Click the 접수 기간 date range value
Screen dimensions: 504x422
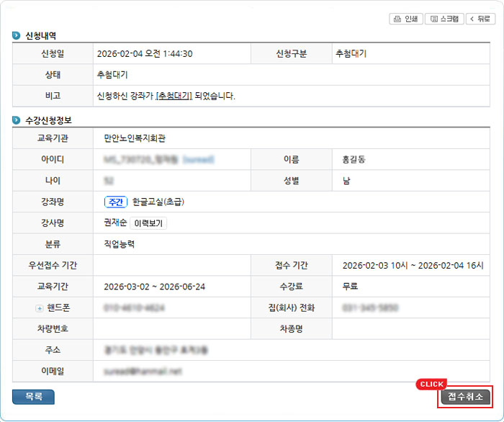413,266
